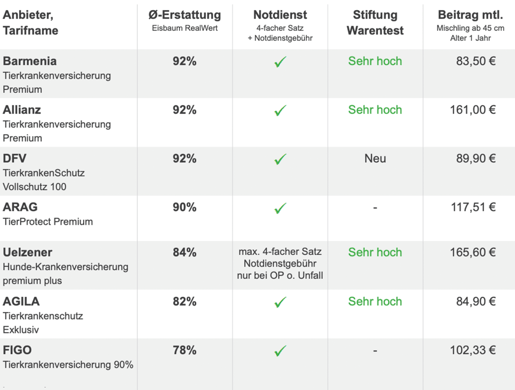515x390 pixels.
Task: Click the Sehr hoch rating for AGILA
Action: click(x=375, y=301)
